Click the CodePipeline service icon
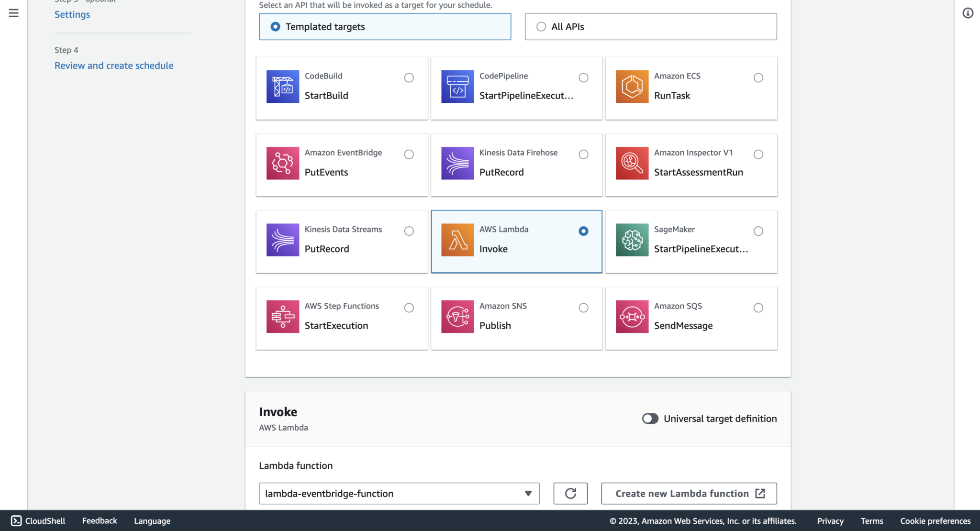Image resolution: width=980 pixels, height=531 pixels. point(457,87)
